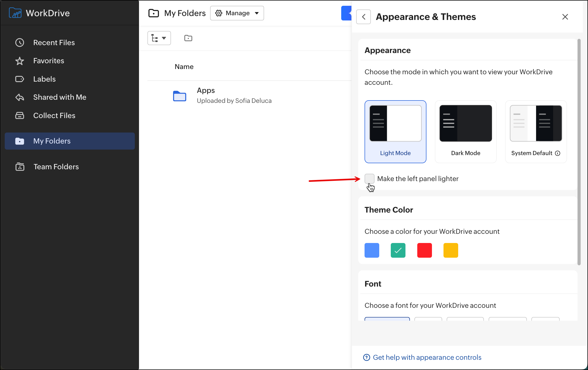Select Dark Mode appearance option
The height and width of the screenshot is (370, 588).
466,131
